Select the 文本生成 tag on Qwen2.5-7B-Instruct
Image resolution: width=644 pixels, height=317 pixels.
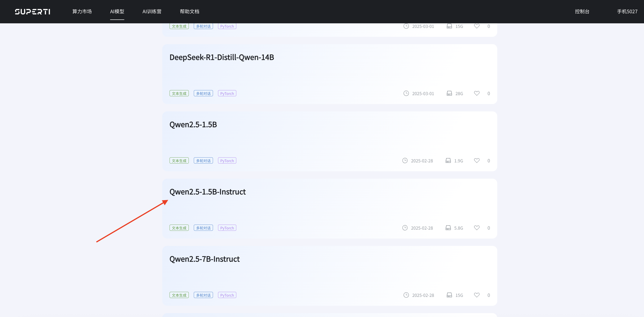pos(179,295)
